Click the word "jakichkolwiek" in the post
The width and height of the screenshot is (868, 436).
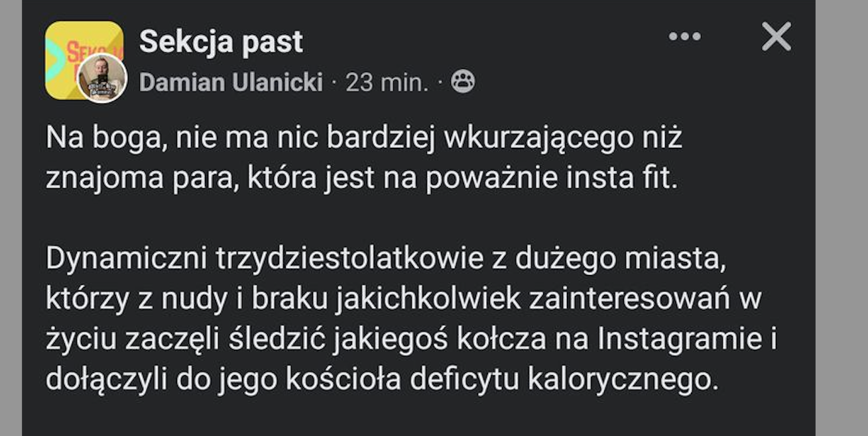tap(428, 300)
